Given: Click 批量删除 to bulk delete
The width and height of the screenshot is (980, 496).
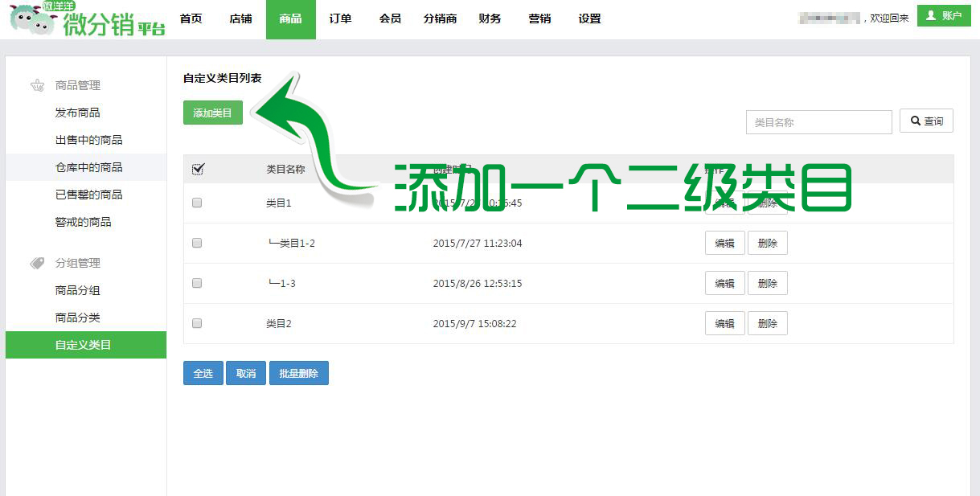Looking at the screenshot, I should [x=298, y=373].
